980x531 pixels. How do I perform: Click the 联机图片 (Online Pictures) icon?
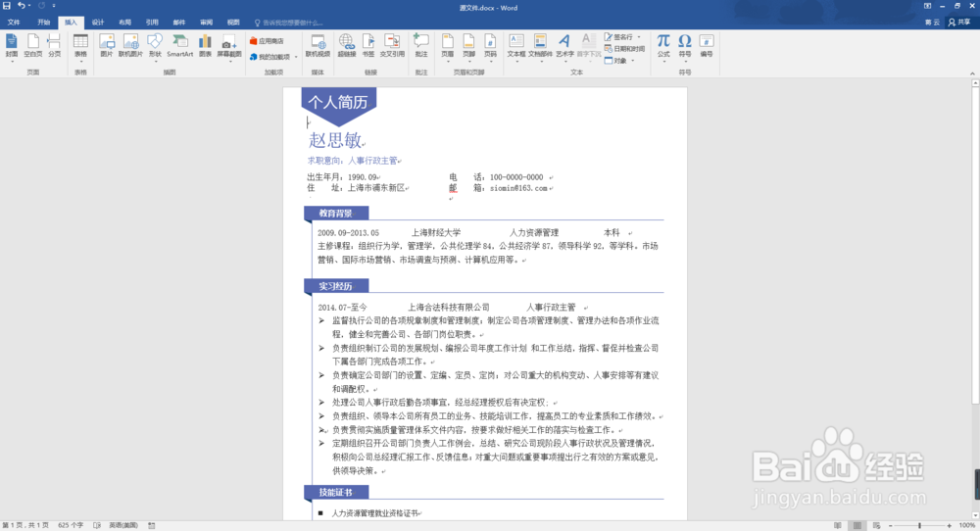(130, 46)
